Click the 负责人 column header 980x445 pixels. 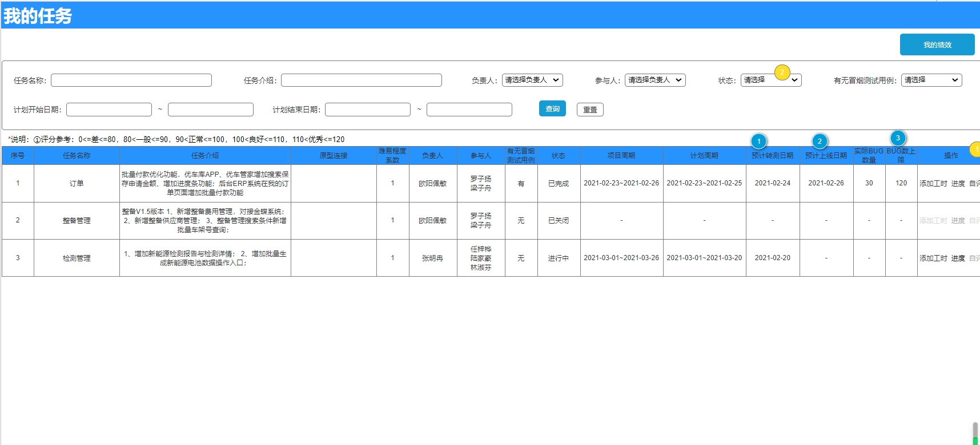433,155
